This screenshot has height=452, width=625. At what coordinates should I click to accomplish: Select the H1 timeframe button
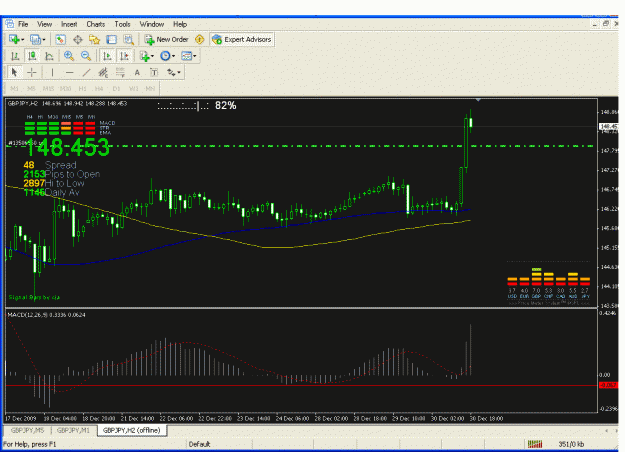pyautogui.click(x=83, y=88)
